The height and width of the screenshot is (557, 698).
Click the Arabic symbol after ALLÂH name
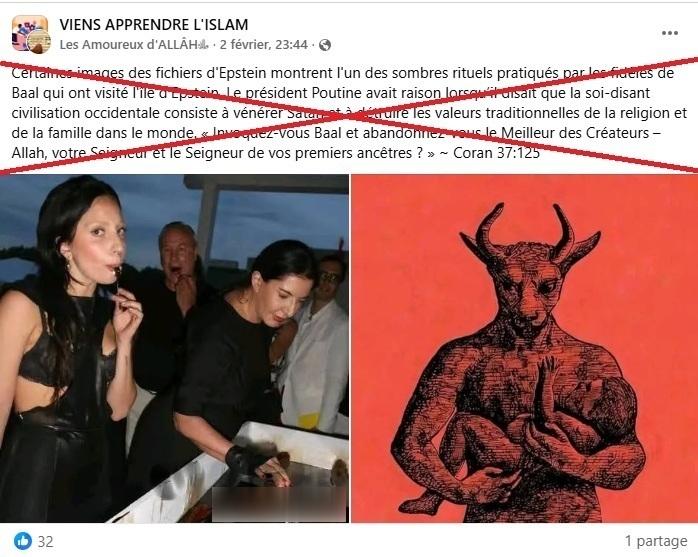203,45
